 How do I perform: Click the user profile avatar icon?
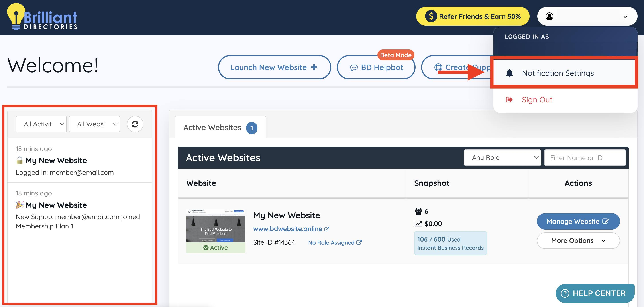point(549,16)
